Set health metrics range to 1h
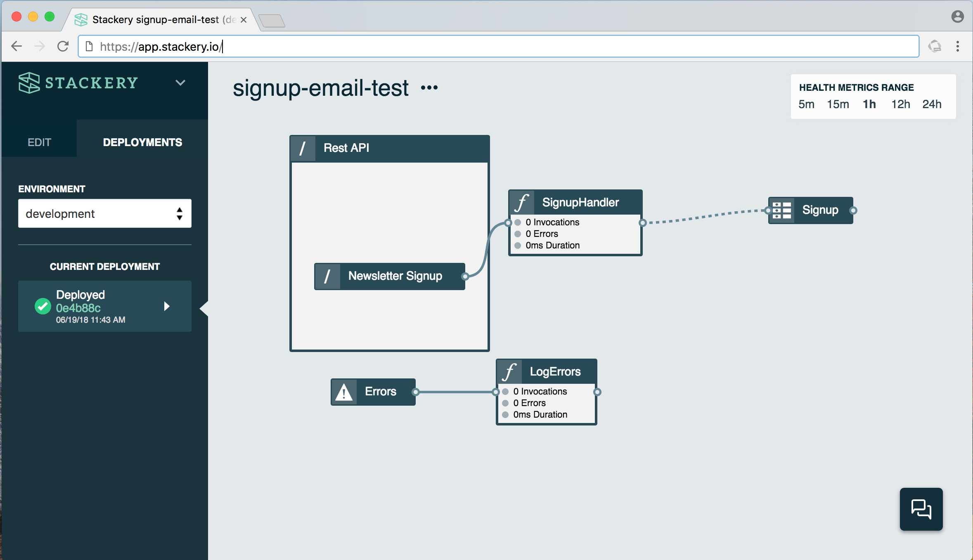Image resolution: width=973 pixels, height=560 pixels. 869,104
